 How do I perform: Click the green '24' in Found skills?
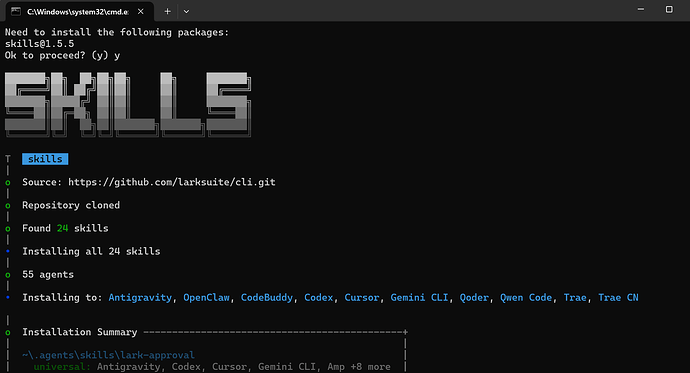62,228
